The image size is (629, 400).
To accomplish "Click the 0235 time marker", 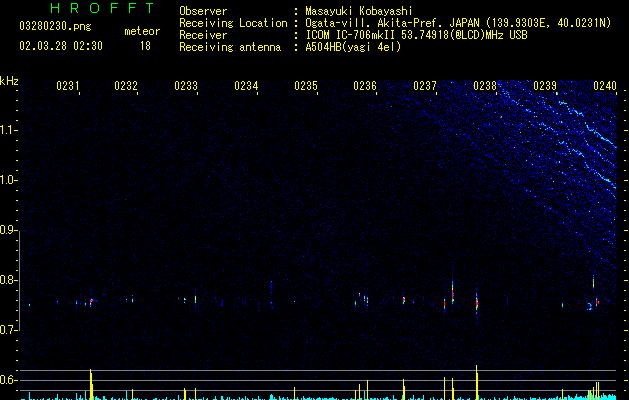I will pos(306,86).
